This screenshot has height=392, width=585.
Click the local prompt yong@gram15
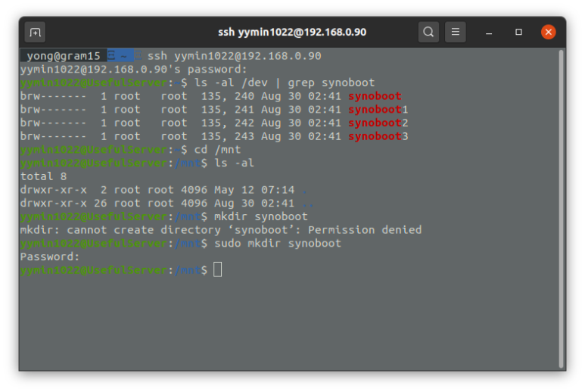64,56
